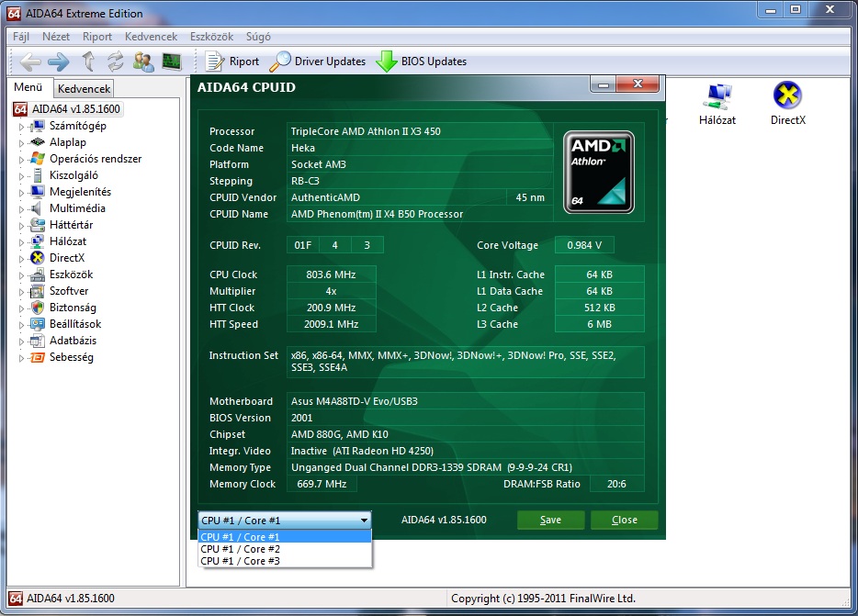Viewport: 858px width, 616px height.
Task: Click the up-level arrow toolbar icon
Action: pyautogui.click(x=88, y=62)
